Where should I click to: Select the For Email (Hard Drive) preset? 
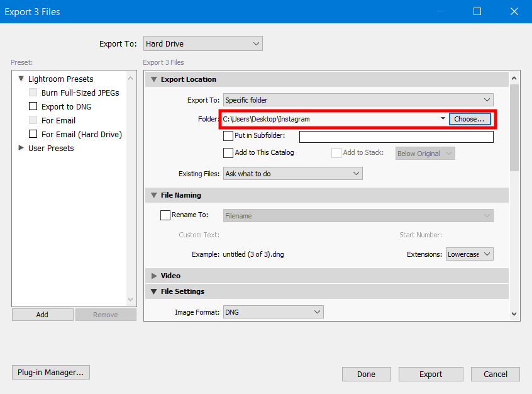pos(81,134)
